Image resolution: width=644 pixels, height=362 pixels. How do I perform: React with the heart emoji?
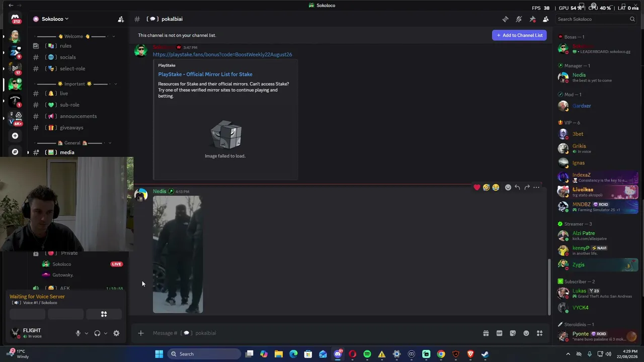(477, 188)
